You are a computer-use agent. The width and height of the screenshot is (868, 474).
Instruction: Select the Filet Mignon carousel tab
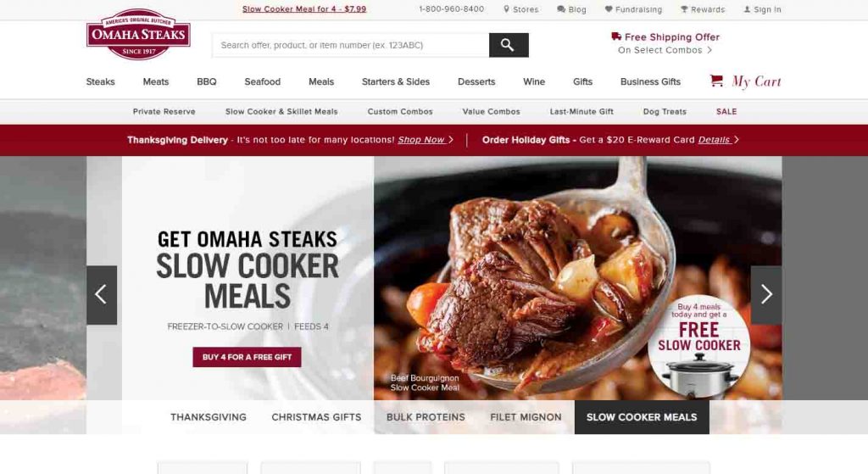(526, 417)
